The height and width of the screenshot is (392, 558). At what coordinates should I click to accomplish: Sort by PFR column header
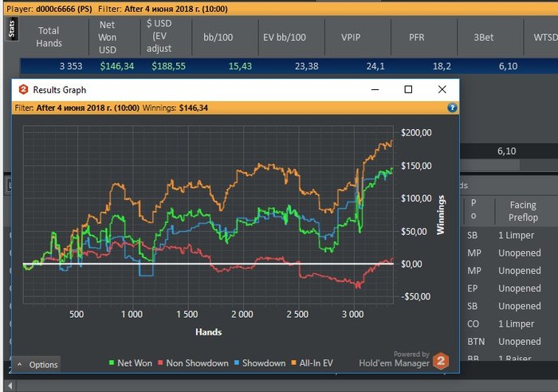417,37
